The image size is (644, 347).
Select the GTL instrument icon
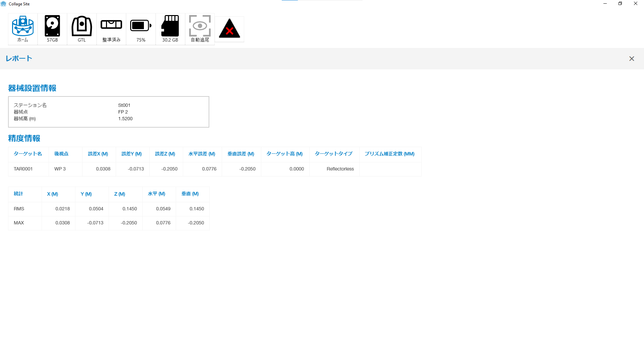[82, 29]
